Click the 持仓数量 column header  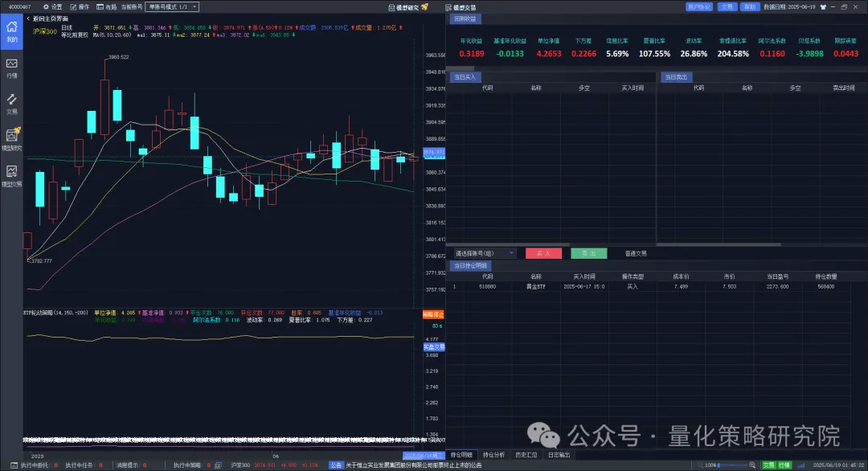coord(826,276)
